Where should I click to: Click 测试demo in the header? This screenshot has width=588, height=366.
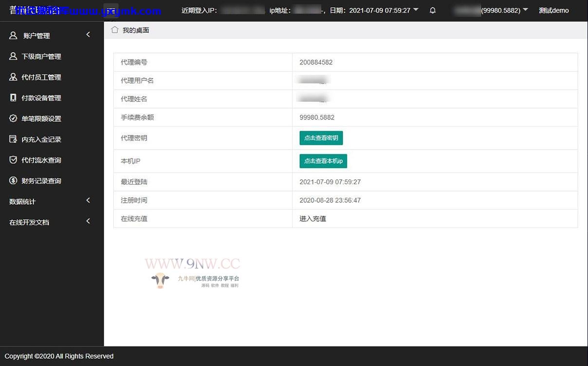click(553, 10)
